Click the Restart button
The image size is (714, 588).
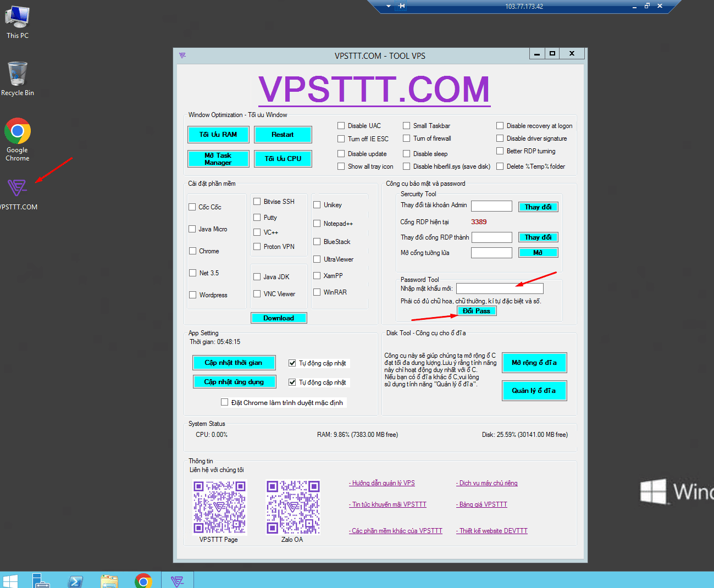click(283, 135)
